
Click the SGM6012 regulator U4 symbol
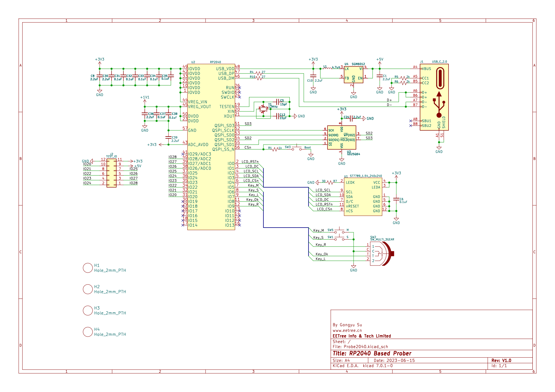click(353, 74)
